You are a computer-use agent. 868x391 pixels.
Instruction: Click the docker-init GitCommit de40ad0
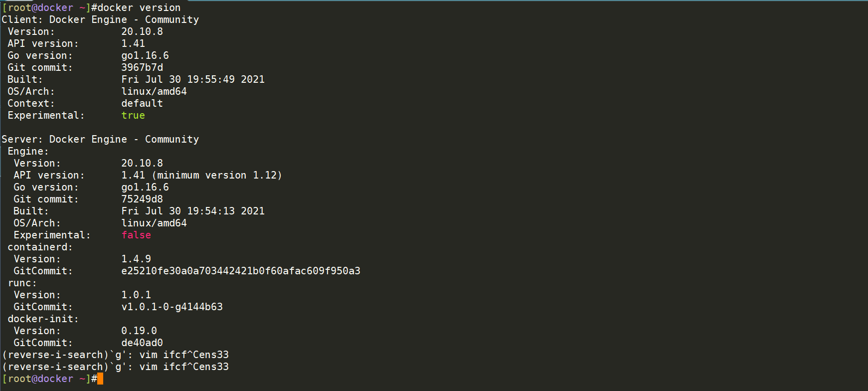click(142, 343)
